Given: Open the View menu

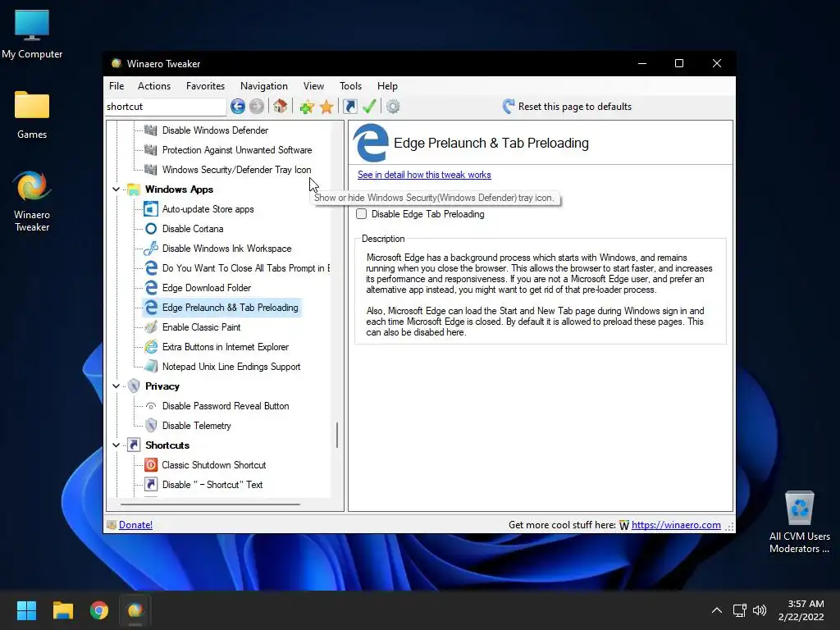Looking at the screenshot, I should tap(313, 85).
